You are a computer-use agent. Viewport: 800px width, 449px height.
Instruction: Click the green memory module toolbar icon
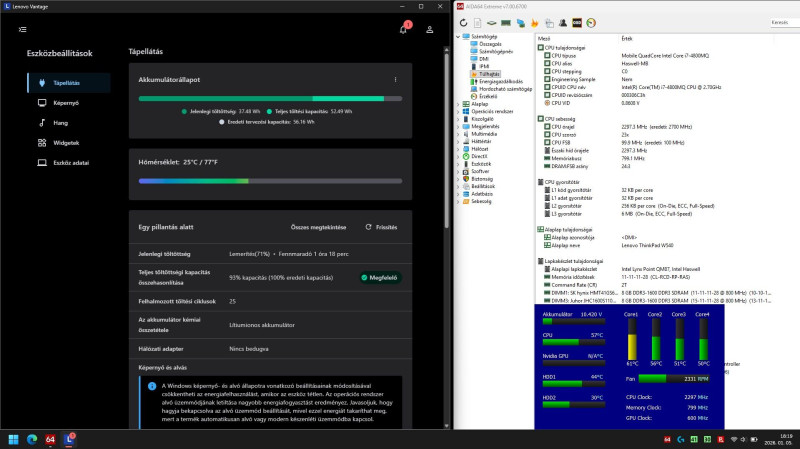click(x=506, y=23)
